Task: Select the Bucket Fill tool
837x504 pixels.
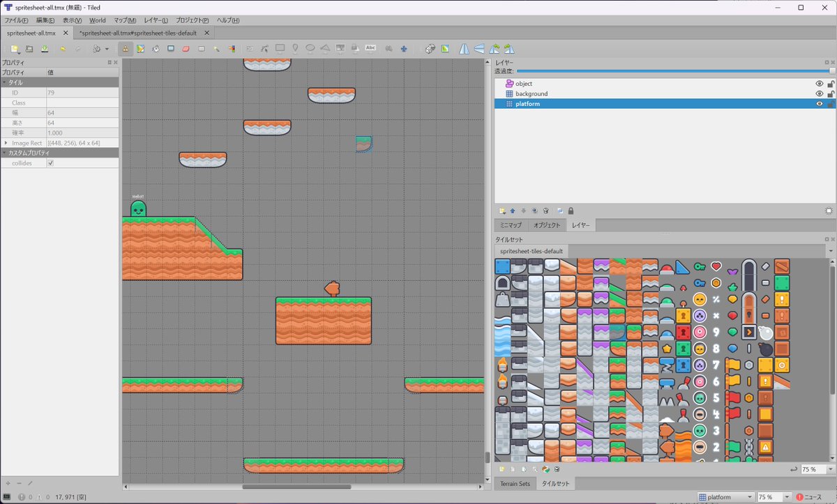Action: (x=154, y=49)
